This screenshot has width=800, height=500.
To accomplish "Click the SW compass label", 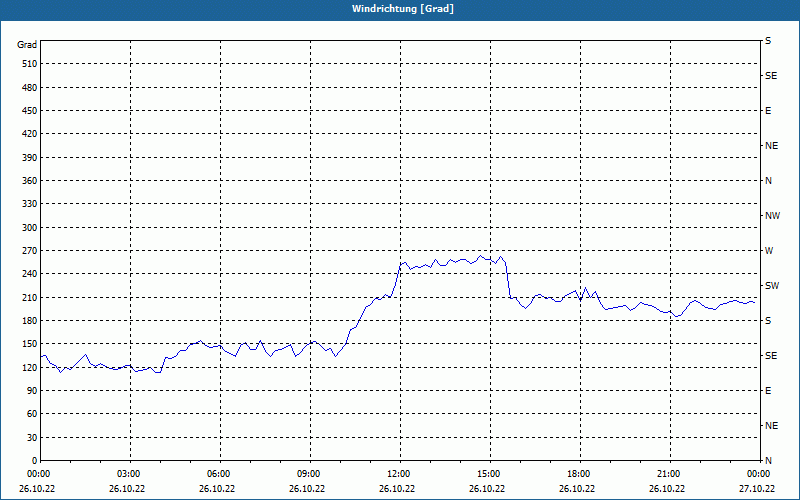I will pos(772,286).
